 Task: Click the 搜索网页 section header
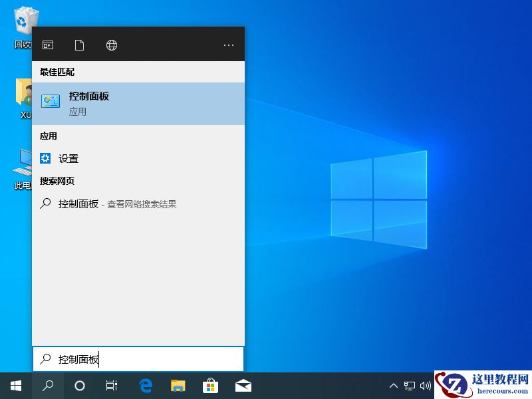point(56,181)
